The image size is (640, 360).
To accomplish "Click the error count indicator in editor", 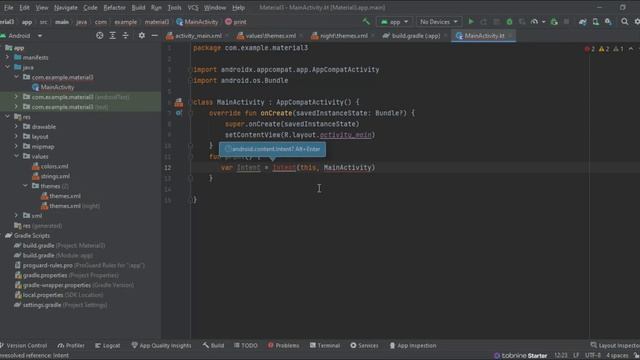I will pos(589,49).
